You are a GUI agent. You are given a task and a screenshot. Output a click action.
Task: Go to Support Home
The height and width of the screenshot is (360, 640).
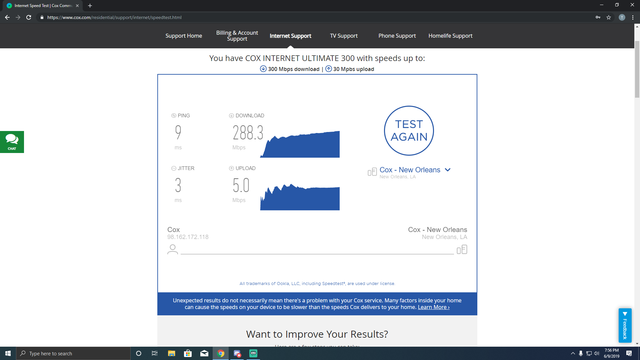point(184,36)
